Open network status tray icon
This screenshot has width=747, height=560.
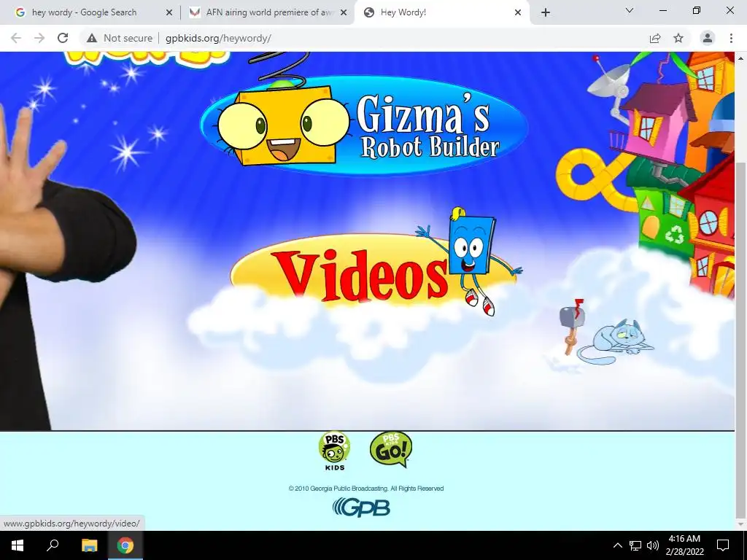[635, 545]
